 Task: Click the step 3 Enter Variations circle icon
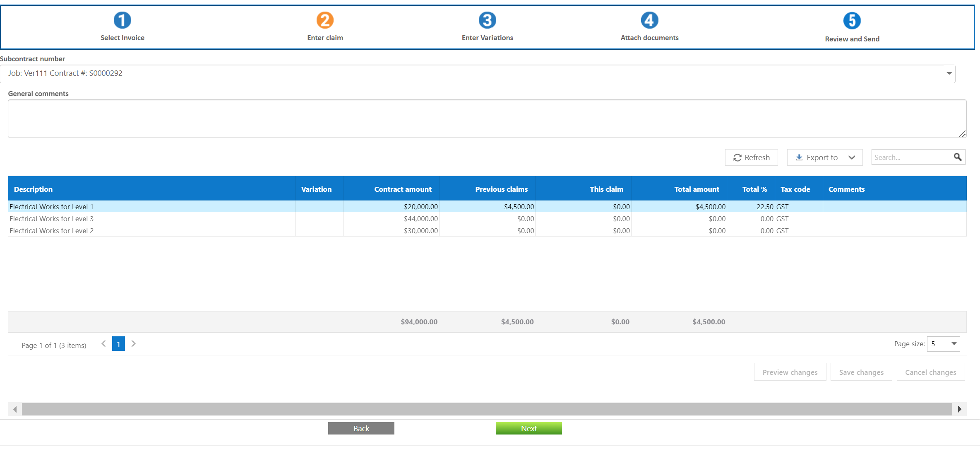point(487,20)
